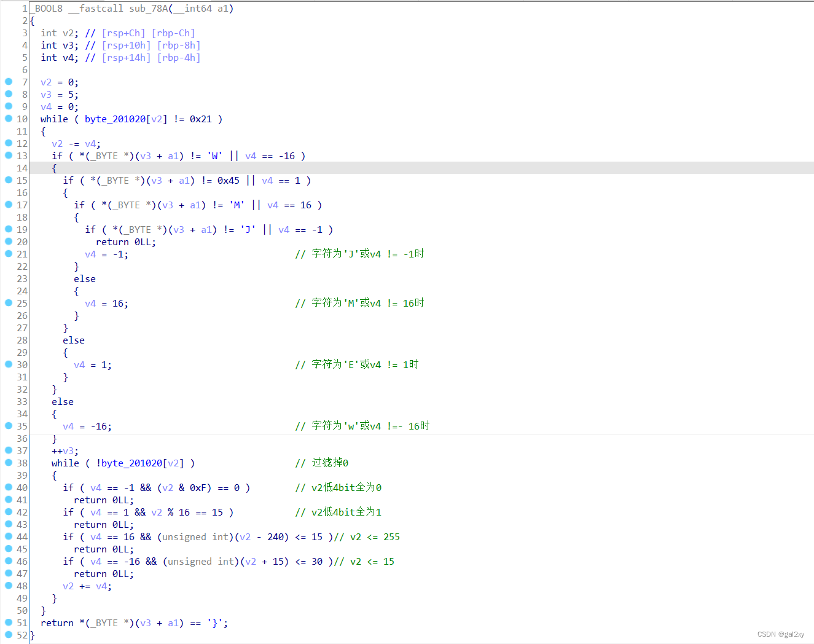Click 'return 0LL;' on line 20
Viewport: 814px width, 644px height.
point(126,242)
